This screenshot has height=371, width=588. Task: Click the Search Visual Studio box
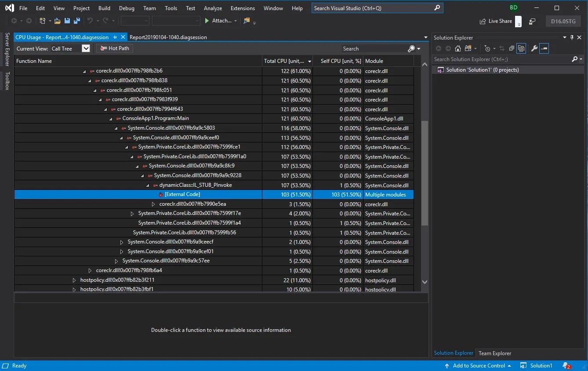[377, 8]
